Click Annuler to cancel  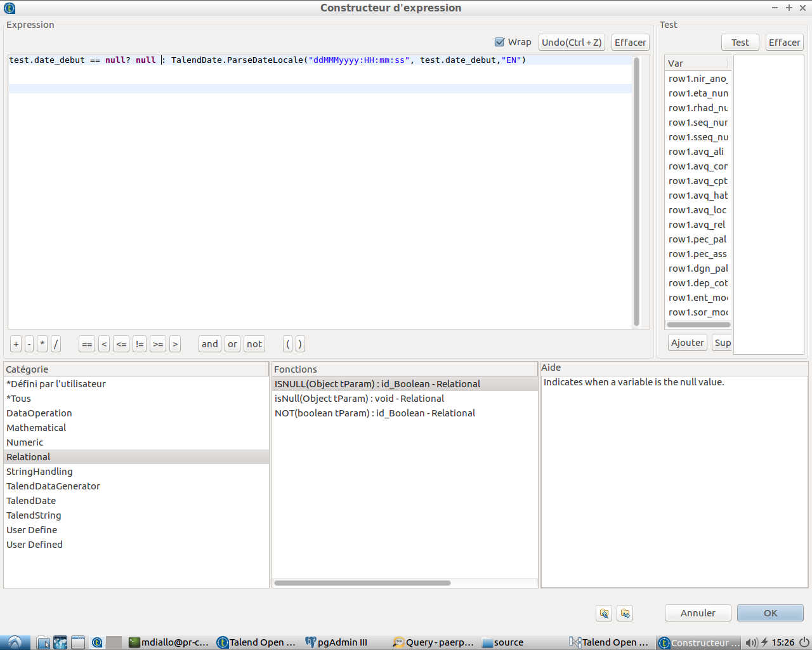pos(698,613)
